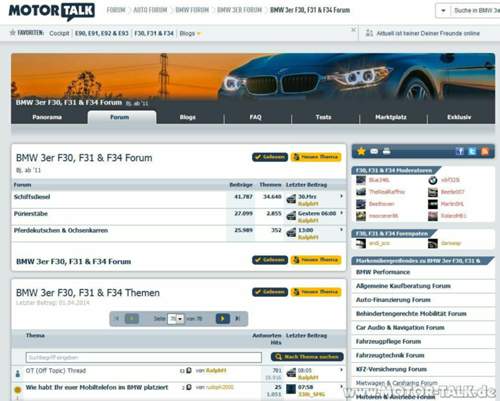Viewport: 500px width, 401px height.
Task: Open the Blogs tab in the banner
Action: click(x=188, y=117)
